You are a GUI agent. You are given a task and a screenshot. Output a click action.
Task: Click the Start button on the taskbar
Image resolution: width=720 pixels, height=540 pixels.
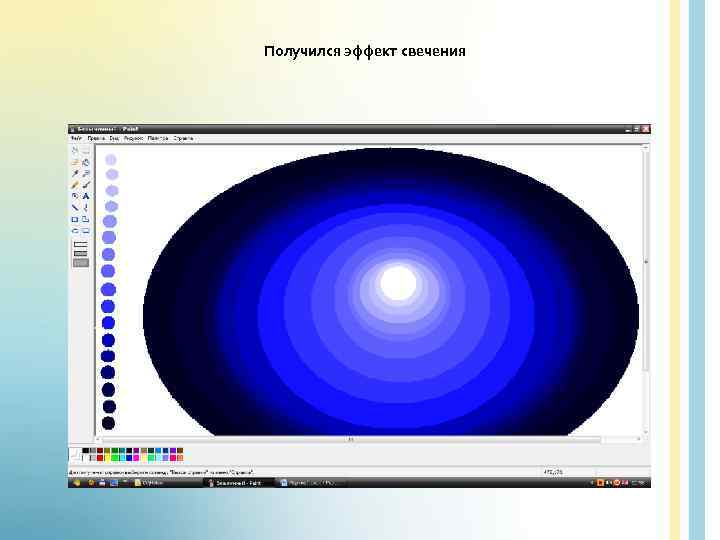click(77, 483)
